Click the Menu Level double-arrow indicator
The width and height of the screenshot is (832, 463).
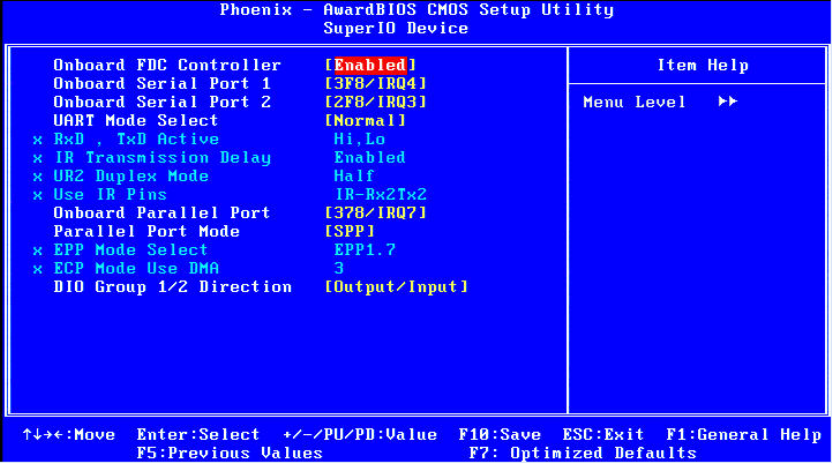pyautogui.click(x=727, y=102)
